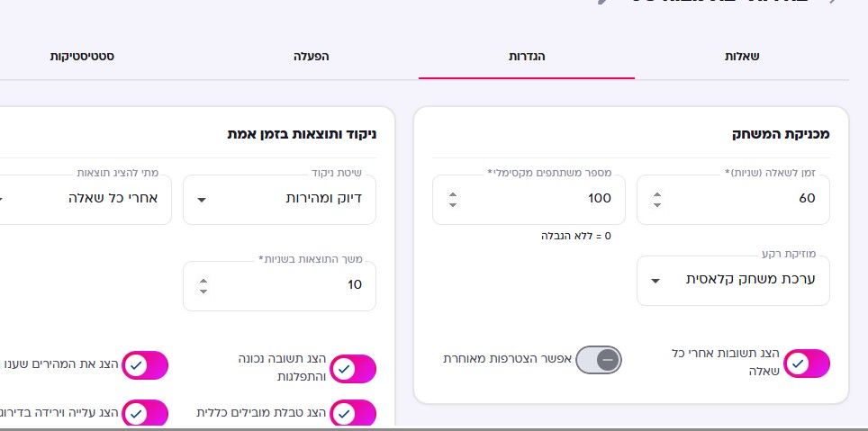Expand the שיטת ניקוד dropdown
Screen dimensions: 868x431
click(x=279, y=200)
